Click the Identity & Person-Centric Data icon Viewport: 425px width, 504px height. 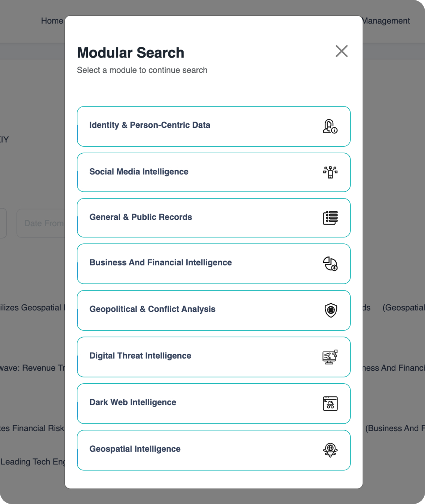pos(330,126)
